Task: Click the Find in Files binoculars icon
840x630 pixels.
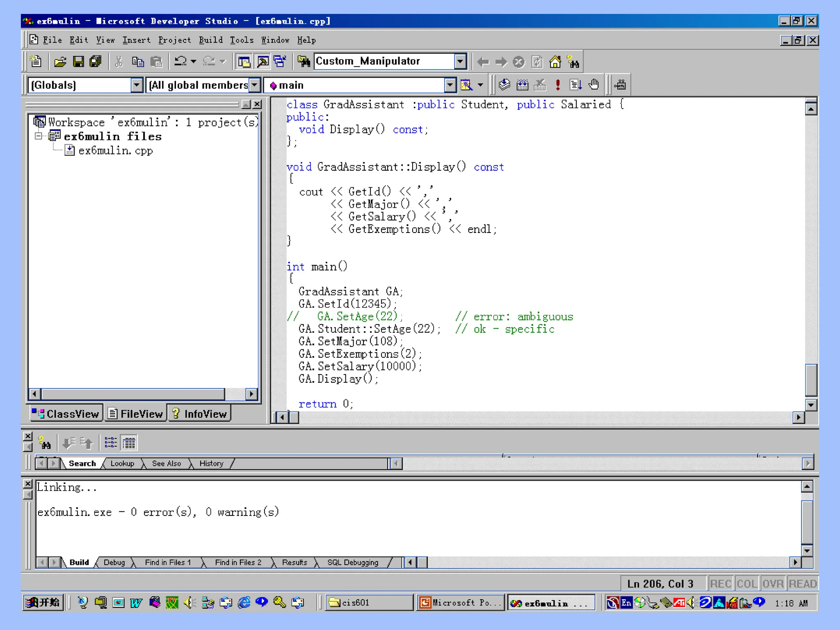Action: point(304,62)
